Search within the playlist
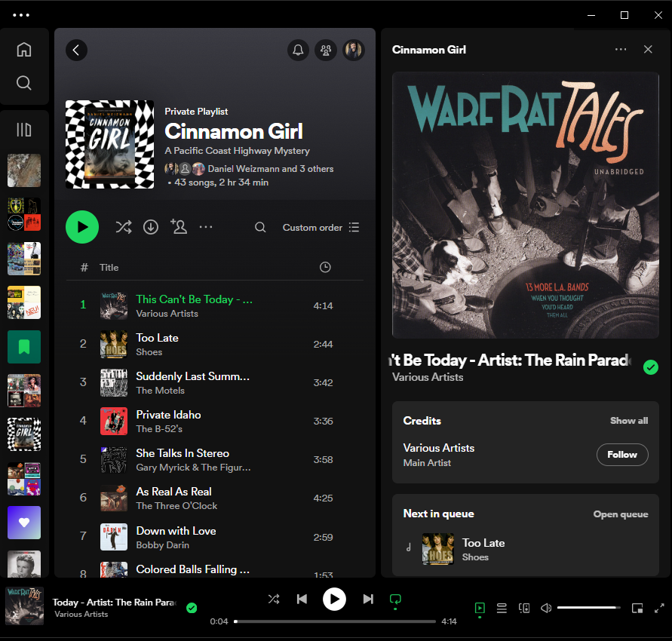 pyautogui.click(x=260, y=227)
